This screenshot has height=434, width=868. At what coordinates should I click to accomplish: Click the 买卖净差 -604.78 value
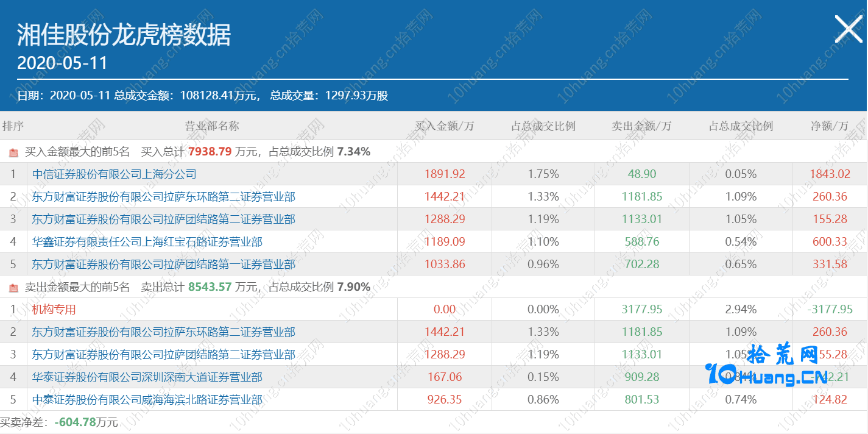pos(76,422)
